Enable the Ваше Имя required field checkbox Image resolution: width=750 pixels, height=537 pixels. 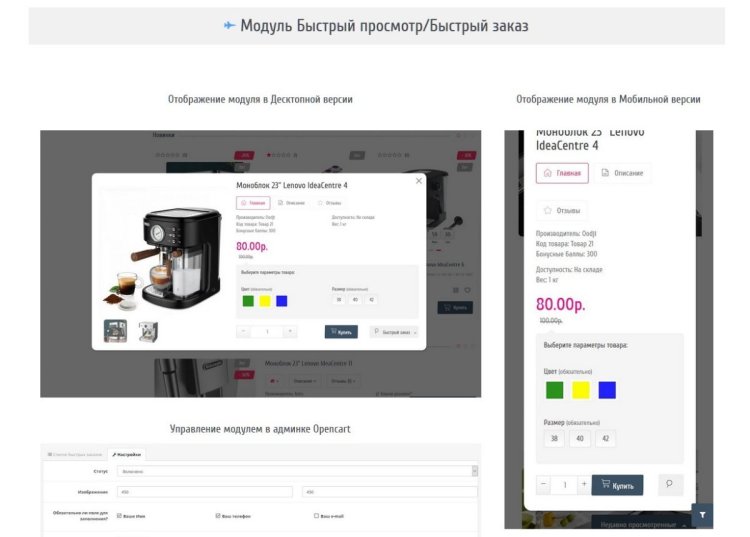click(119, 516)
